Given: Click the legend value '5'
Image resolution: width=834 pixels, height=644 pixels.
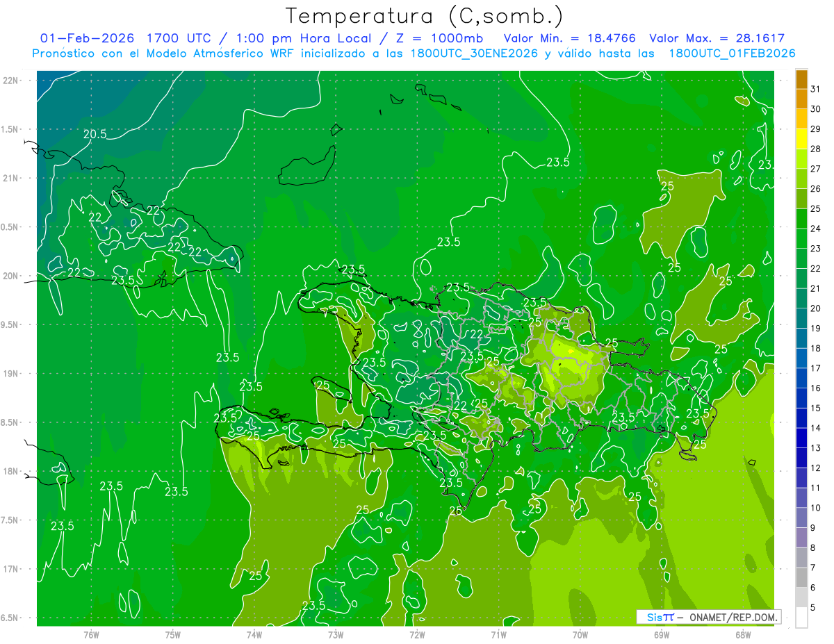Looking at the screenshot, I should pyautogui.click(x=814, y=608).
